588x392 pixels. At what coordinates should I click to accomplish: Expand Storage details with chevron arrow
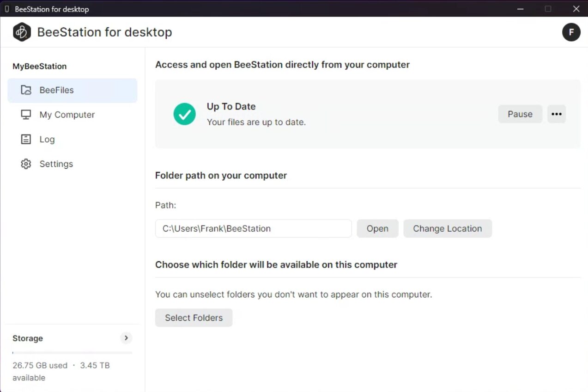pos(126,338)
